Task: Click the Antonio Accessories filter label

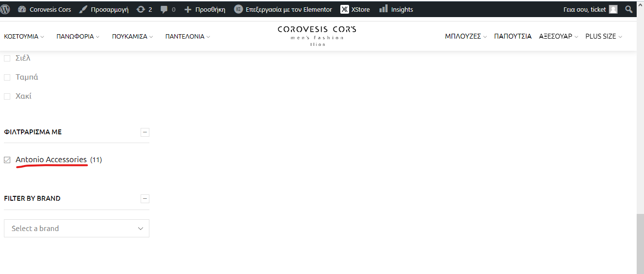Action: [x=51, y=160]
